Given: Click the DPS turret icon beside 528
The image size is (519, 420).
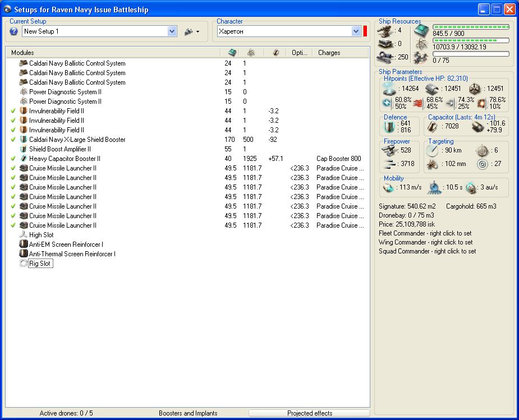Looking at the screenshot, I should pos(389,150).
